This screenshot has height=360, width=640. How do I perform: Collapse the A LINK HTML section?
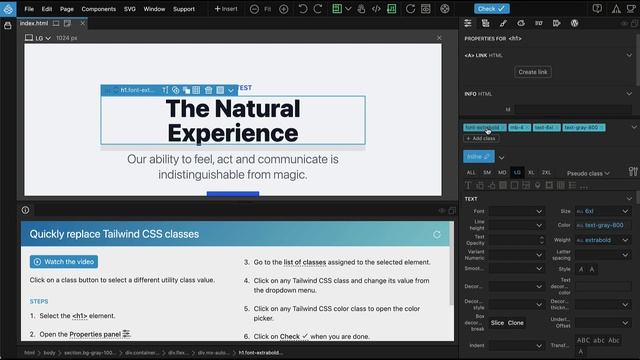629,55
